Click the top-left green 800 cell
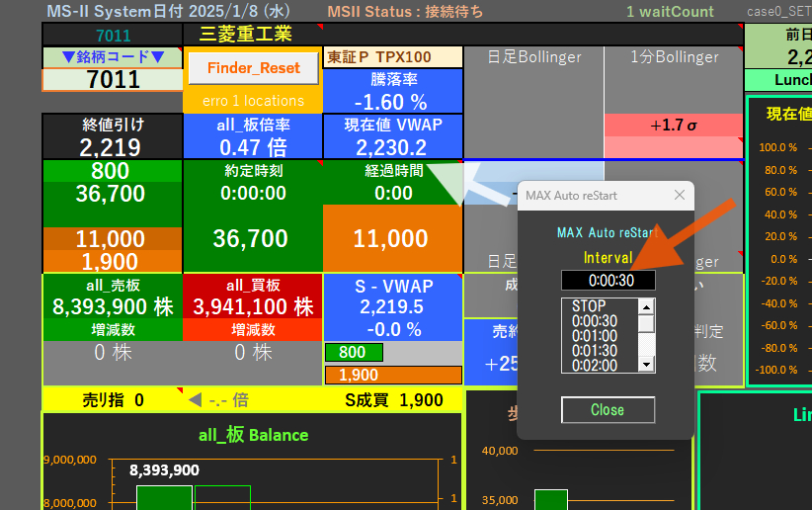Viewport: 812px width, 510px height. click(x=111, y=171)
